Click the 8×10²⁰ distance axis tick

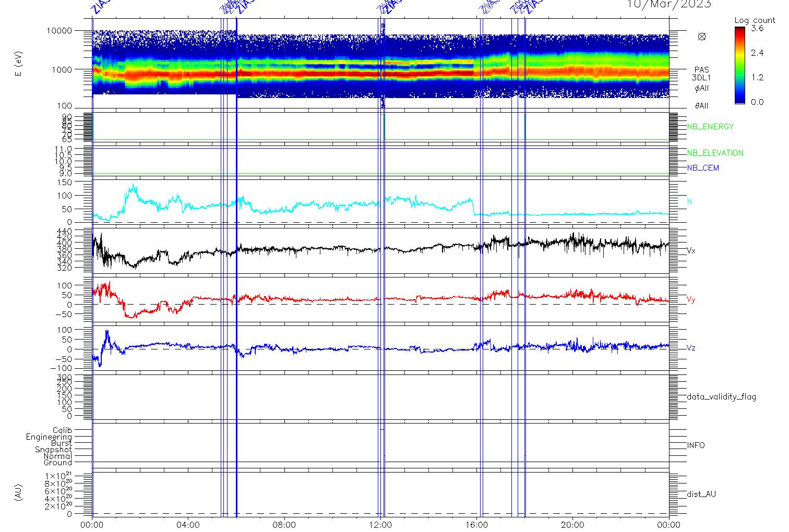[59, 484]
